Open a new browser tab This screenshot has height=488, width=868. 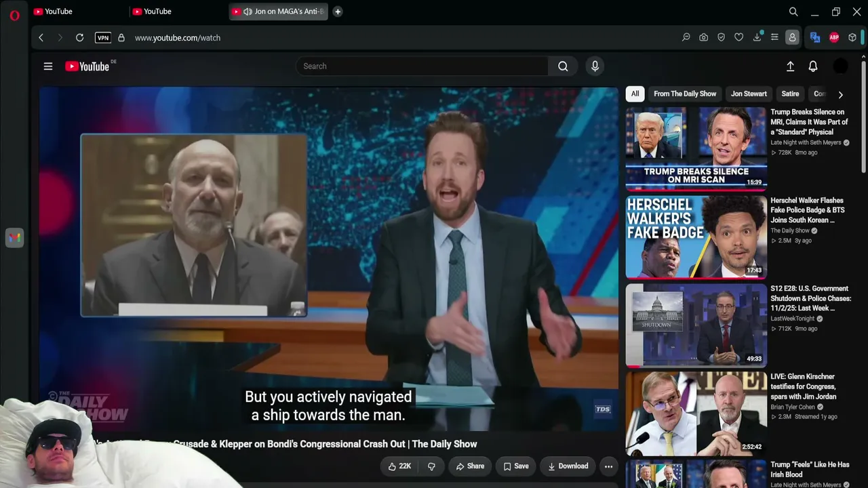tap(338, 12)
